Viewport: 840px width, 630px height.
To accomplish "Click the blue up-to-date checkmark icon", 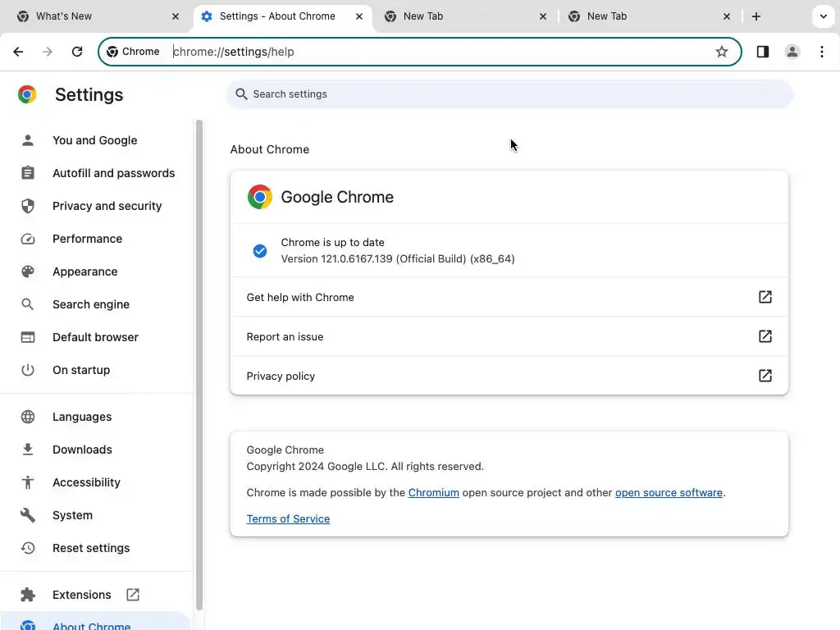I will (x=260, y=251).
